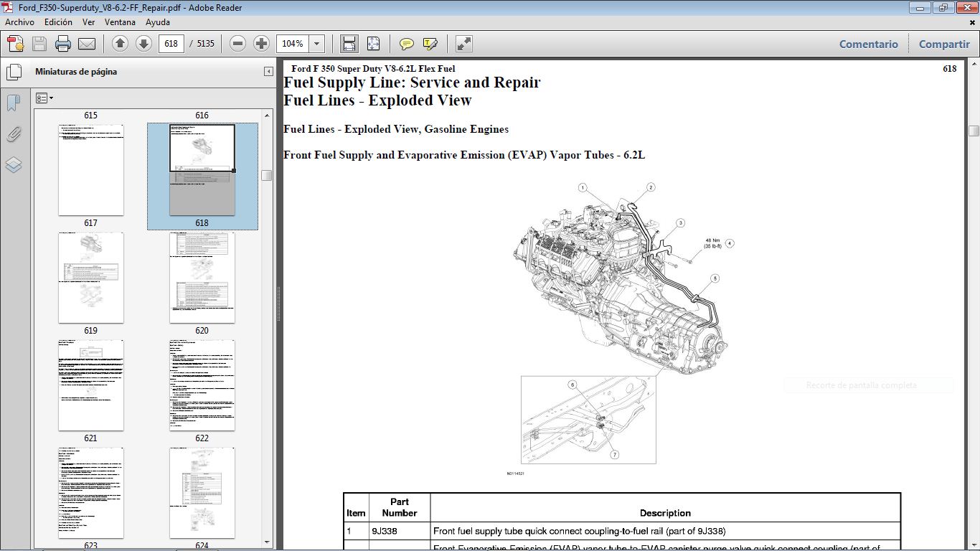Open the bookmarks panel
Viewport: 980px width, 551px height.
pos(12,103)
